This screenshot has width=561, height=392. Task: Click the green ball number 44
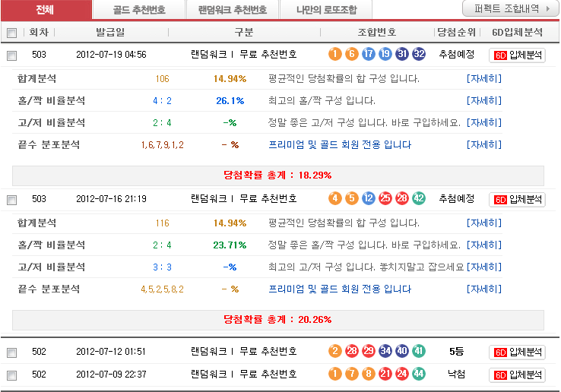coord(419,374)
